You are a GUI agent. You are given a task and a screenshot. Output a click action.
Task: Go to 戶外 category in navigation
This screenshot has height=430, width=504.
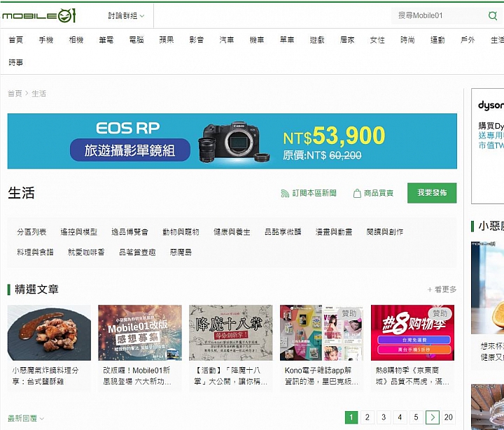(x=468, y=40)
